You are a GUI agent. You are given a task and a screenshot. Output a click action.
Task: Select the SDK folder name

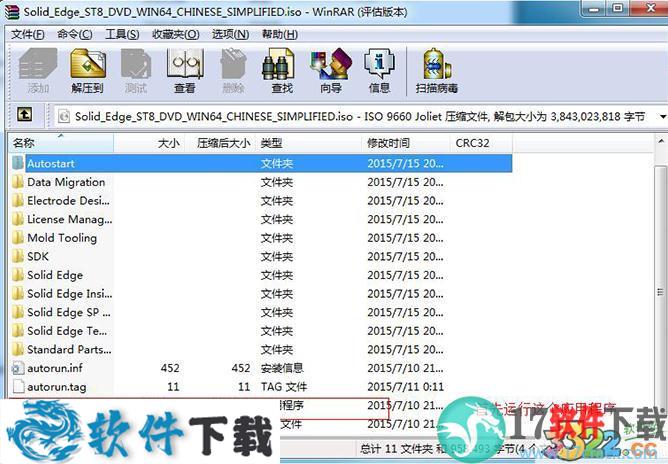[x=38, y=256]
